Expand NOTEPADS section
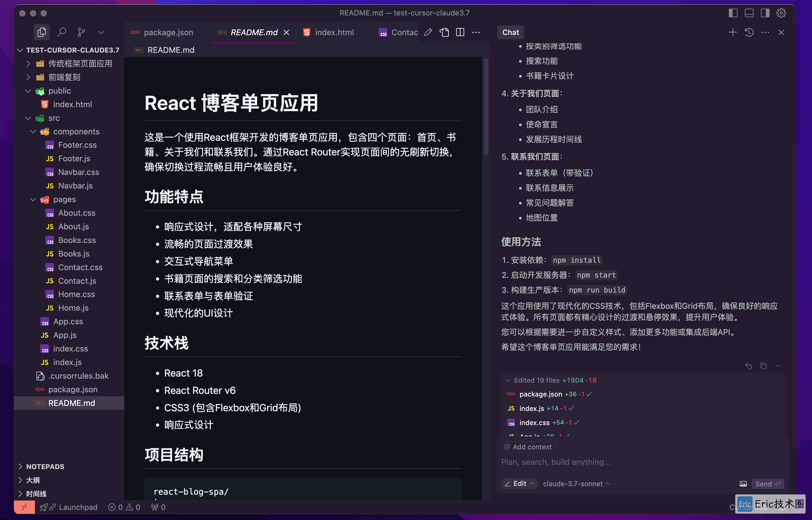This screenshot has width=812, height=520. coord(69,466)
